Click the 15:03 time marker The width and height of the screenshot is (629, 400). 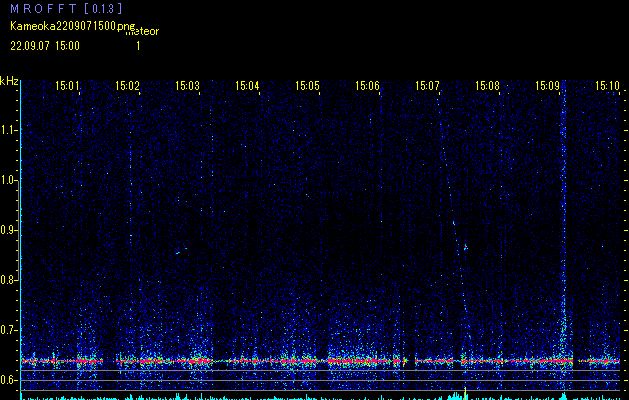click(187, 85)
